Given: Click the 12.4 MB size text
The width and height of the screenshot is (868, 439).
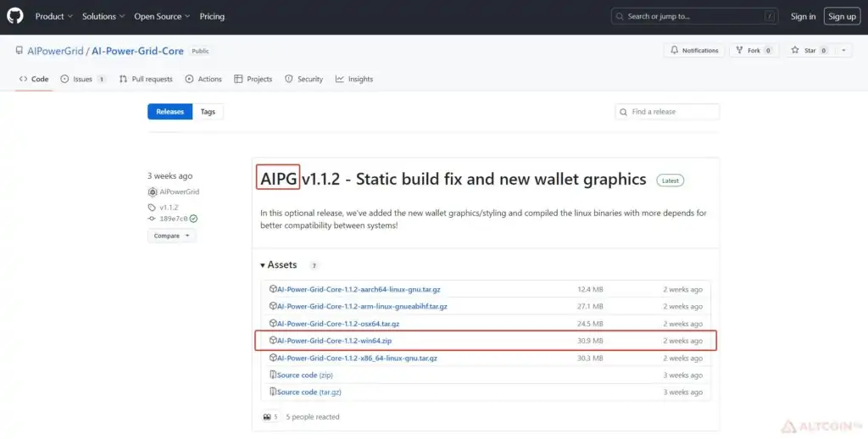Looking at the screenshot, I should coord(590,290).
